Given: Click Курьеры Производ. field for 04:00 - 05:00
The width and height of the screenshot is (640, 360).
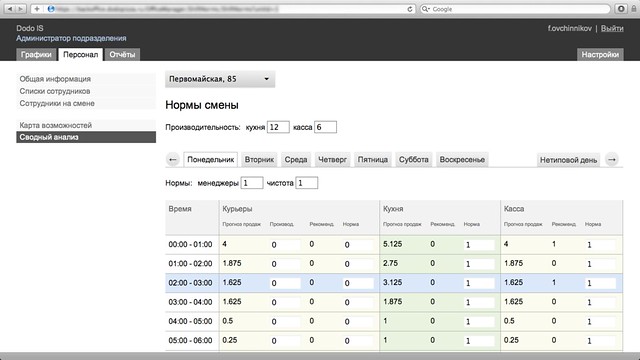Looking at the screenshot, I should tap(285, 322).
